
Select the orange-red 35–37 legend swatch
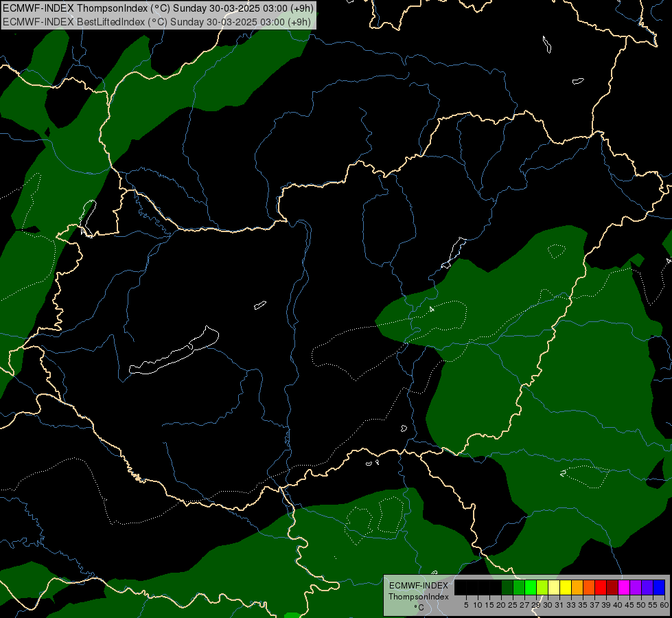(589, 587)
